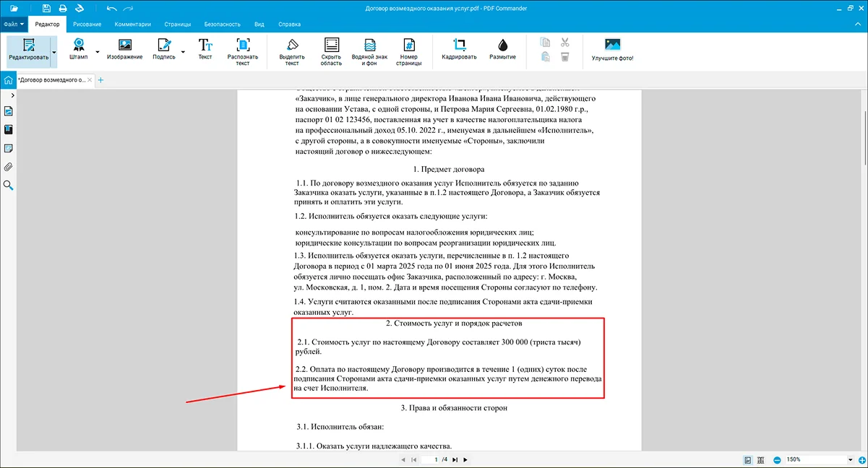
Task: Open attachments paperclip panel in sidebar
Action: point(9,167)
